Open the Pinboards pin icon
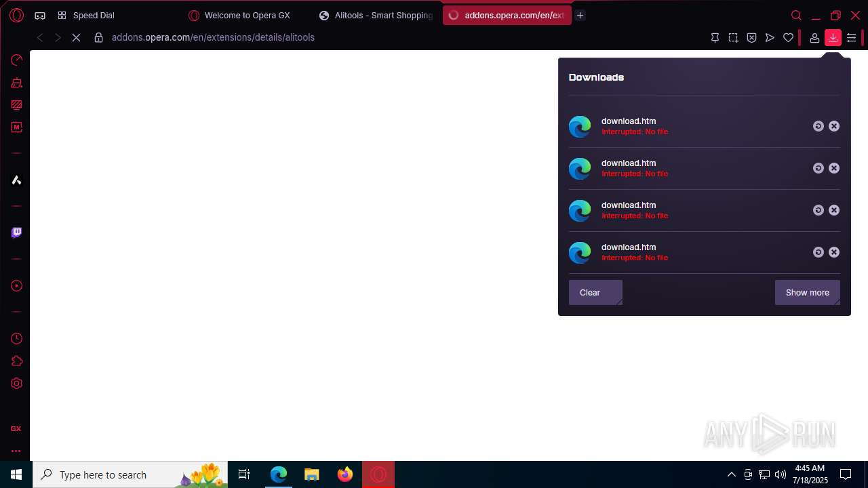This screenshot has height=488, width=868. [715, 38]
